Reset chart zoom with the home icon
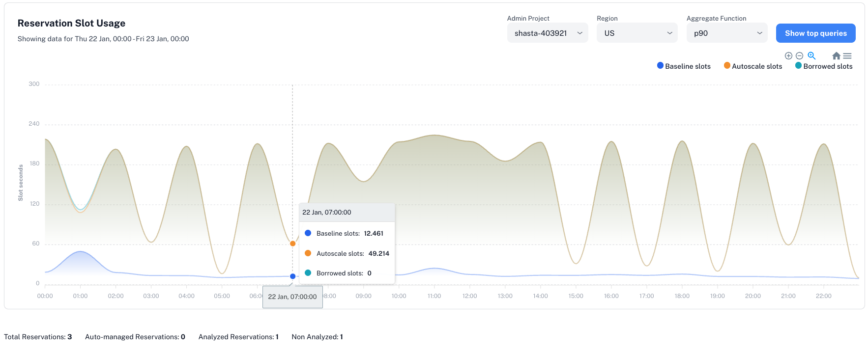 pos(836,56)
